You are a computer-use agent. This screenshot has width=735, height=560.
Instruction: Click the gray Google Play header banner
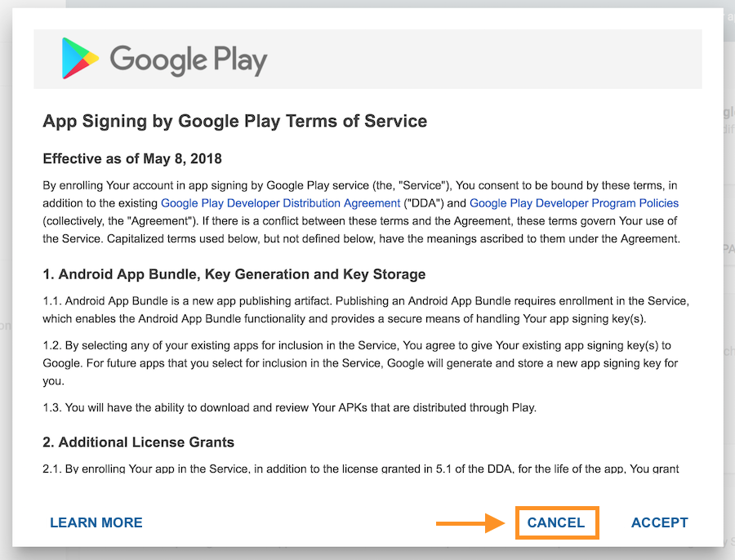[490, 59]
